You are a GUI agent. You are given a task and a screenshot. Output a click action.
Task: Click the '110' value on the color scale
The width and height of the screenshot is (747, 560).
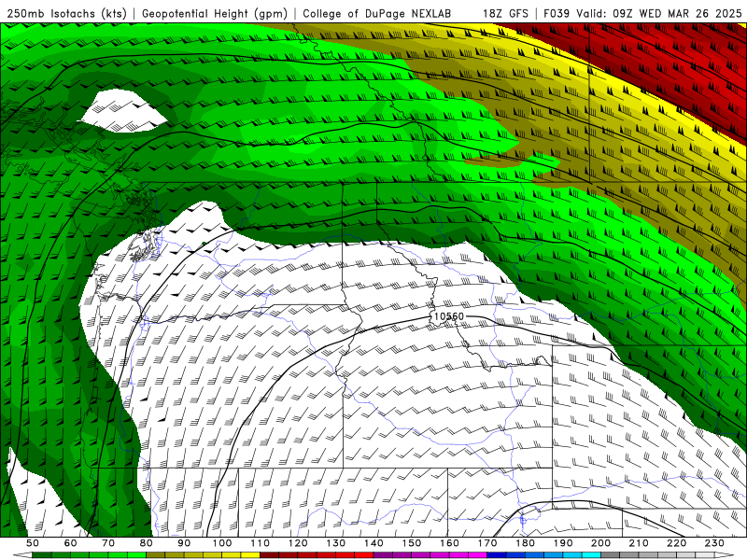coord(260,543)
